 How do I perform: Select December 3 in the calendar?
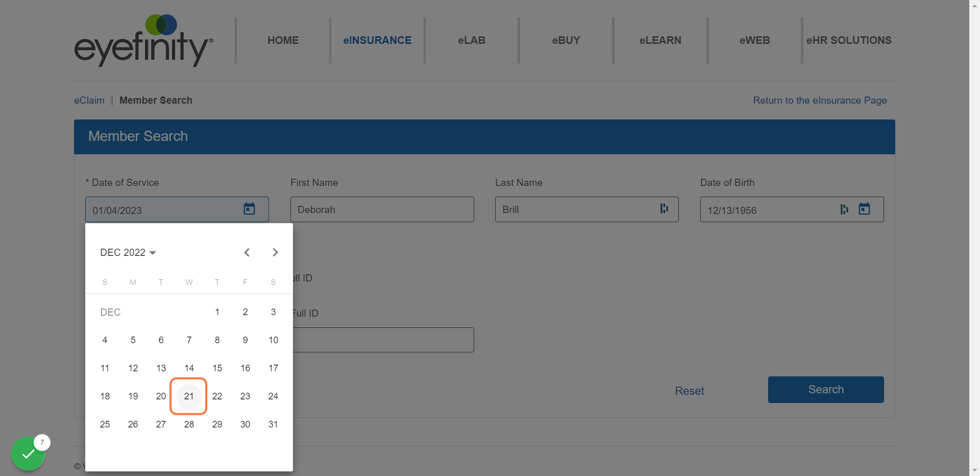pyautogui.click(x=273, y=312)
